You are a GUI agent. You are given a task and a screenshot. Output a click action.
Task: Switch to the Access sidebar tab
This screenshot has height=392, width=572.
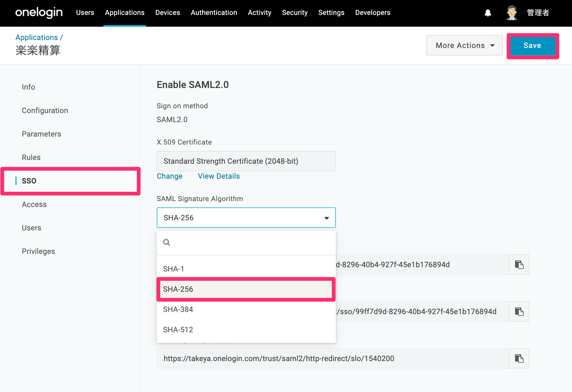point(34,204)
